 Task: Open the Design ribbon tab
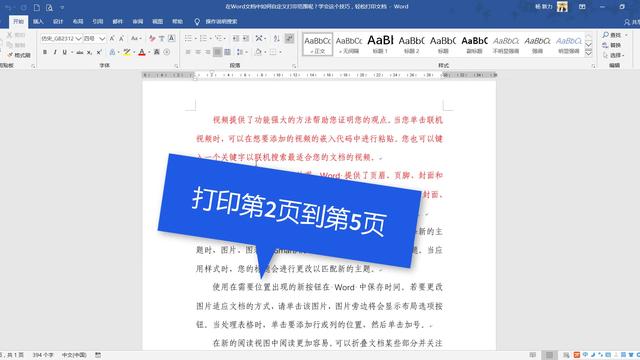tap(58, 21)
